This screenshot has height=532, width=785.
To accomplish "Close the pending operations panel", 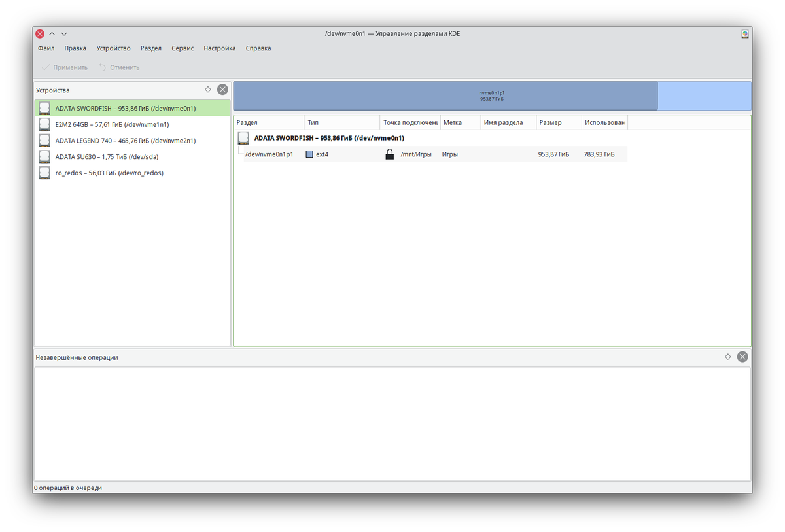I will [x=742, y=357].
